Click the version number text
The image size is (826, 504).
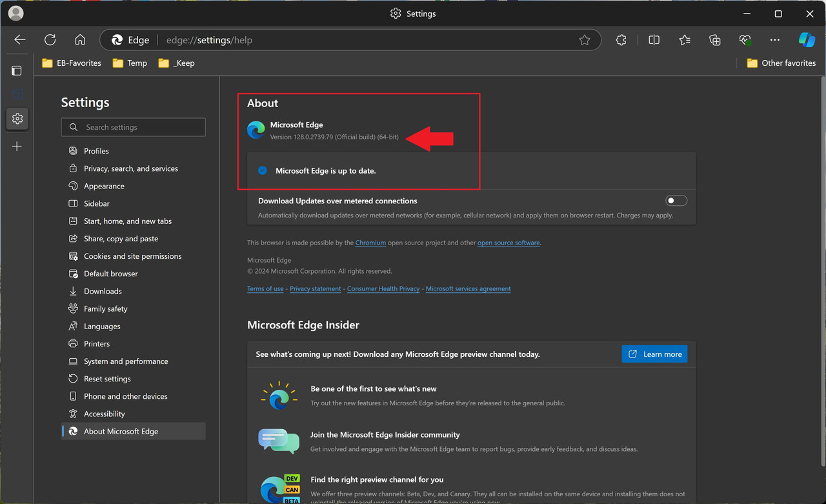point(334,137)
